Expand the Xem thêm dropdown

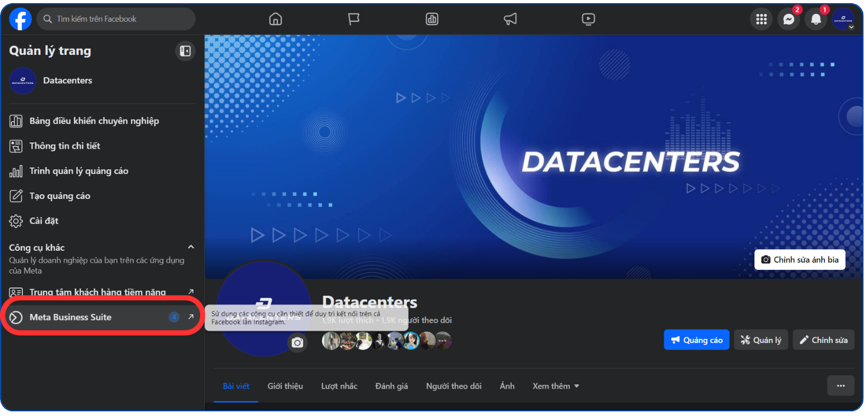(555, 386)
